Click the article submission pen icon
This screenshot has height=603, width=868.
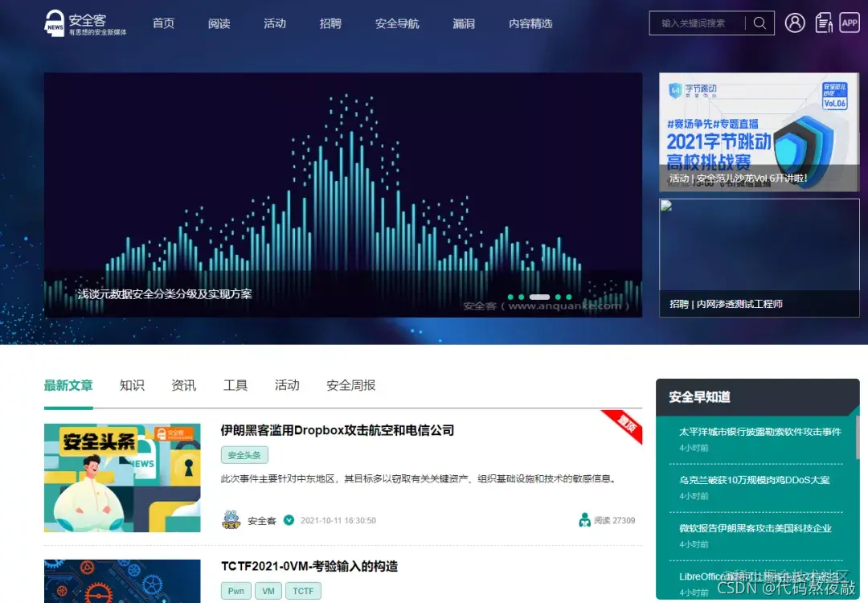click(824, 23)
